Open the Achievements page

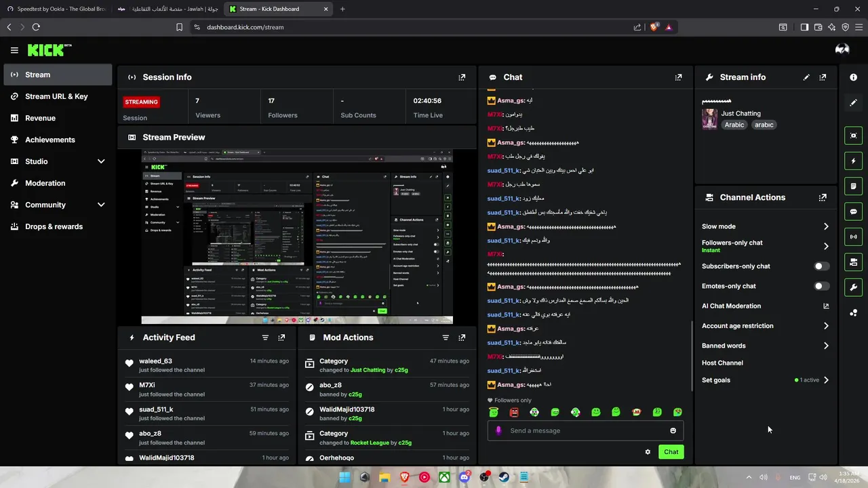pyautogui.click(x=58, y=140)
